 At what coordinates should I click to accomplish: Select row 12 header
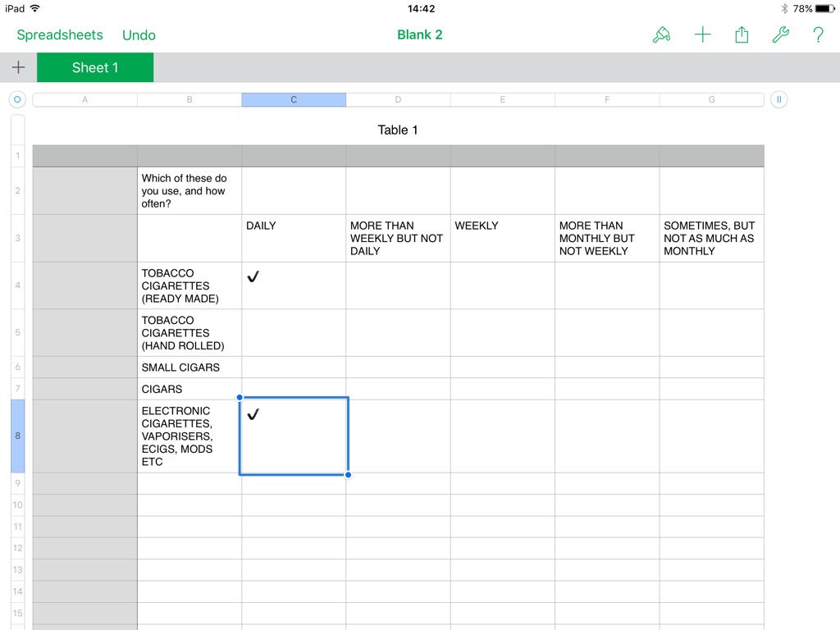tap(18, 548)
